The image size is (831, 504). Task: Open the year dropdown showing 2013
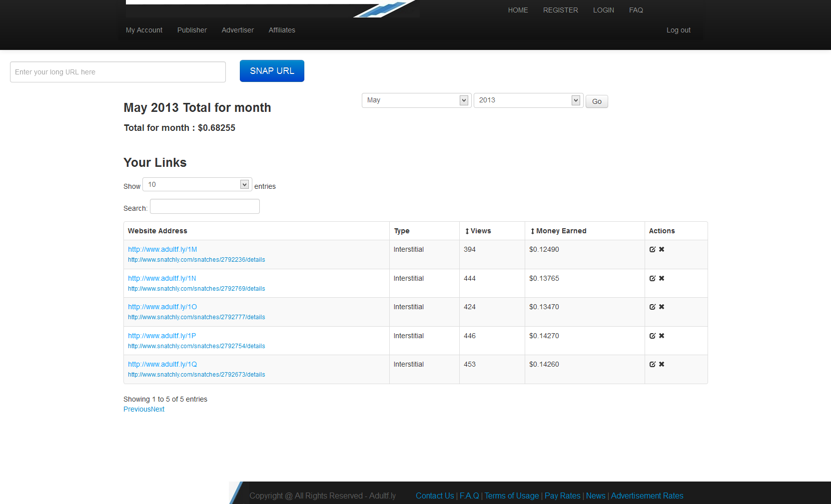coord(529,100)
